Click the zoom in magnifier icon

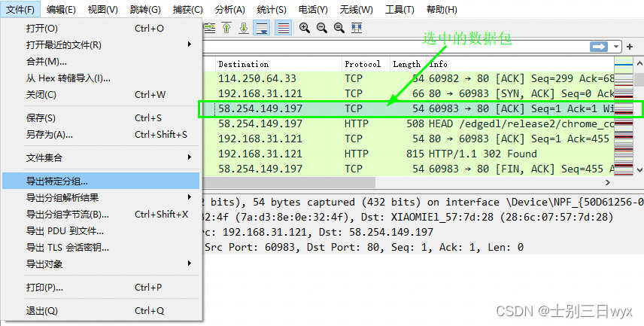point(305,28)
